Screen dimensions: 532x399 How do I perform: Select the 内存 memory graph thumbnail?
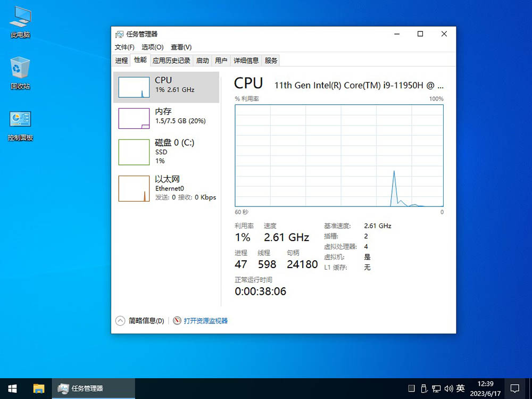134,119
